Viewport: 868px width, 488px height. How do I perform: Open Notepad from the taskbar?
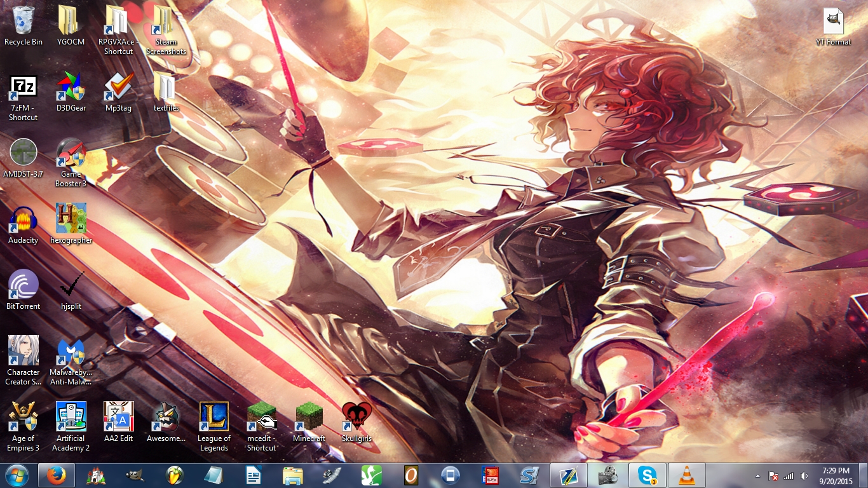click(214, 475)
